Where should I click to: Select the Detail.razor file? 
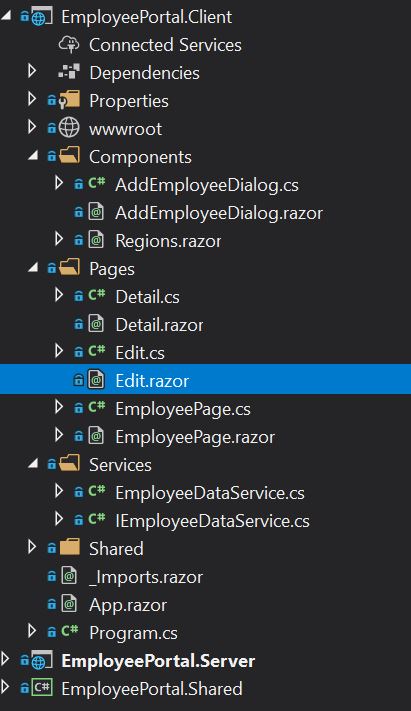159,325
